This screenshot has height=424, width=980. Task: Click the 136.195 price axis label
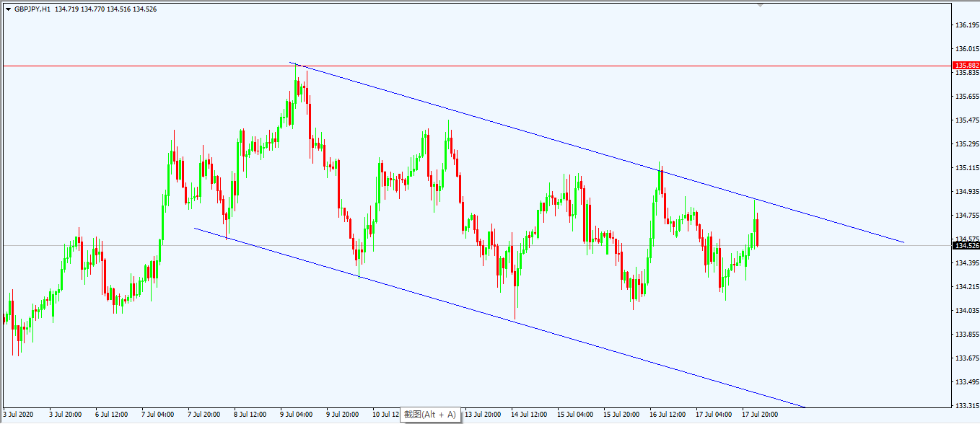tap(967, 25)
